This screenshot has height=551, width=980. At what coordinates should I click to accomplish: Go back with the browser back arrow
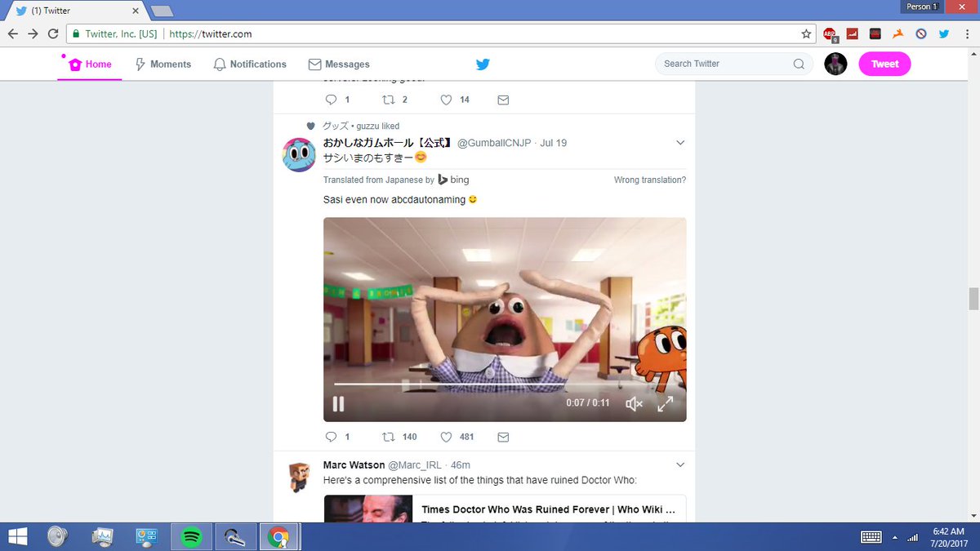click(12, 34)
